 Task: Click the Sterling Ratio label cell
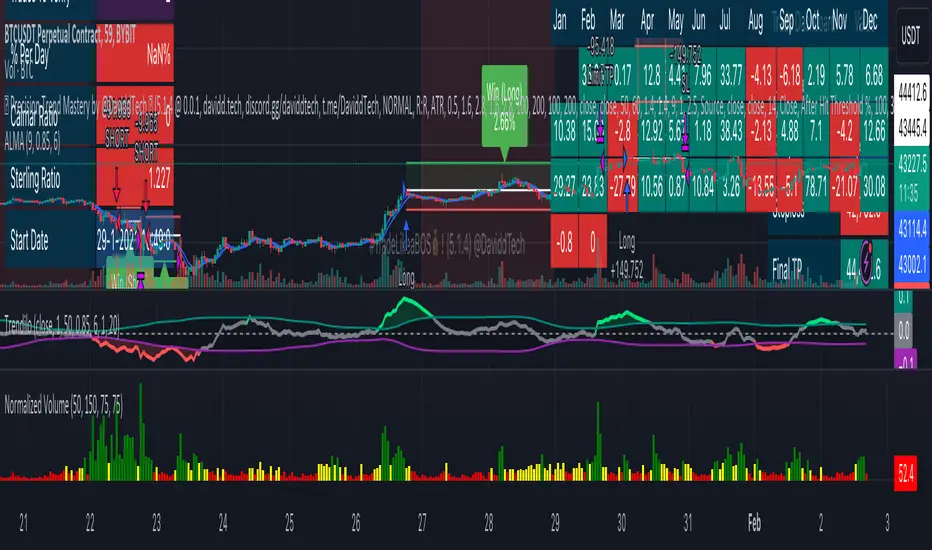pos(51,178)
